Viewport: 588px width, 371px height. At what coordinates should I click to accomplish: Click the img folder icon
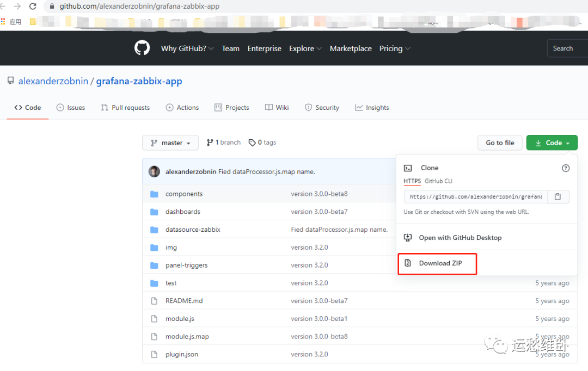coord(154,248)
